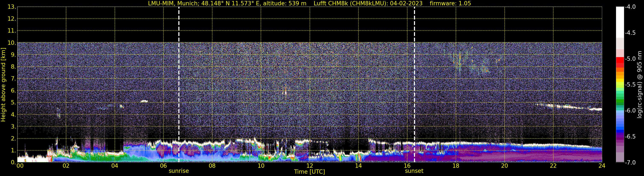Image resolution: width=644 pixels, height=176 pixels.
Task: Click the '-4.0' colorbar tick label
Action: pyautogui.click(x=630, y=7)
